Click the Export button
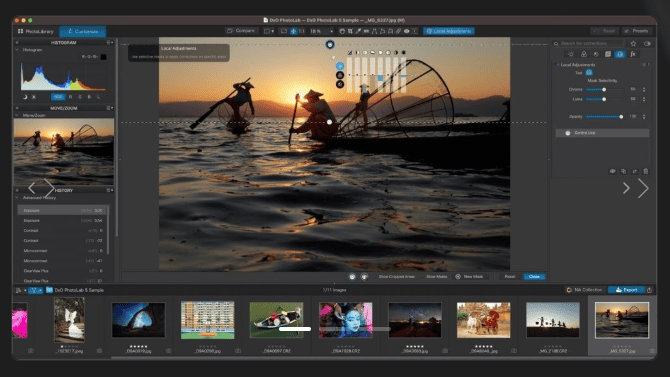The height and width of the screenshot is (377, 670). pos(626,290)
